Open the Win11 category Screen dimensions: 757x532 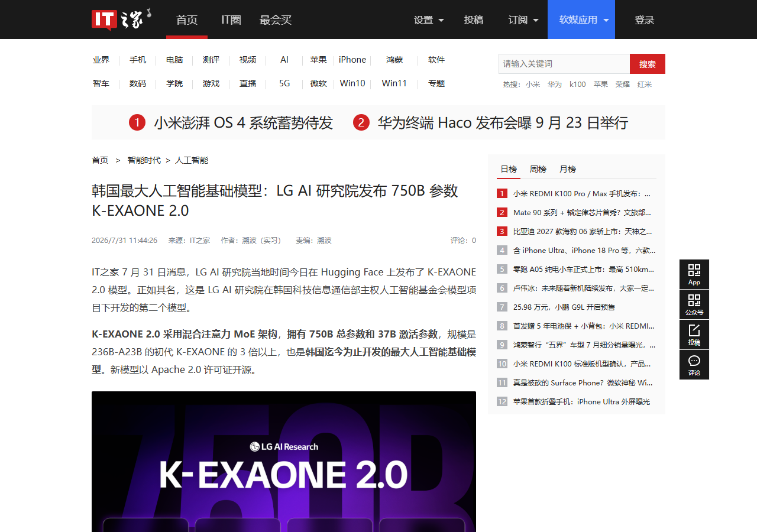tap(394, 83)
